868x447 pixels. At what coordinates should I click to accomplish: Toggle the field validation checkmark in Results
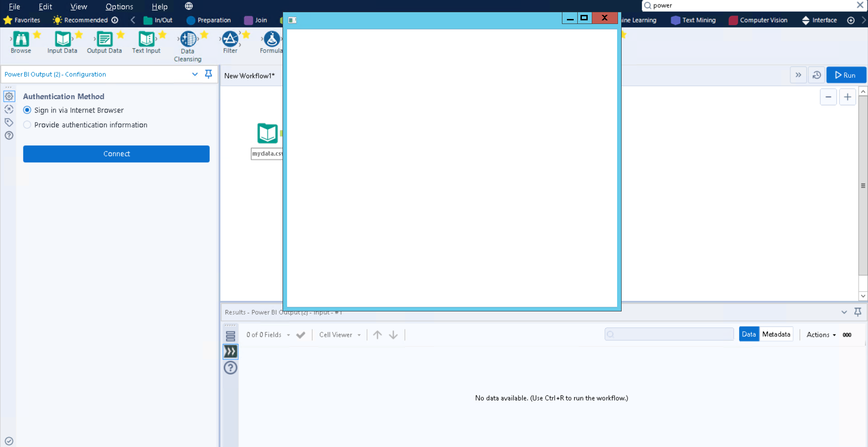(301, 335)
